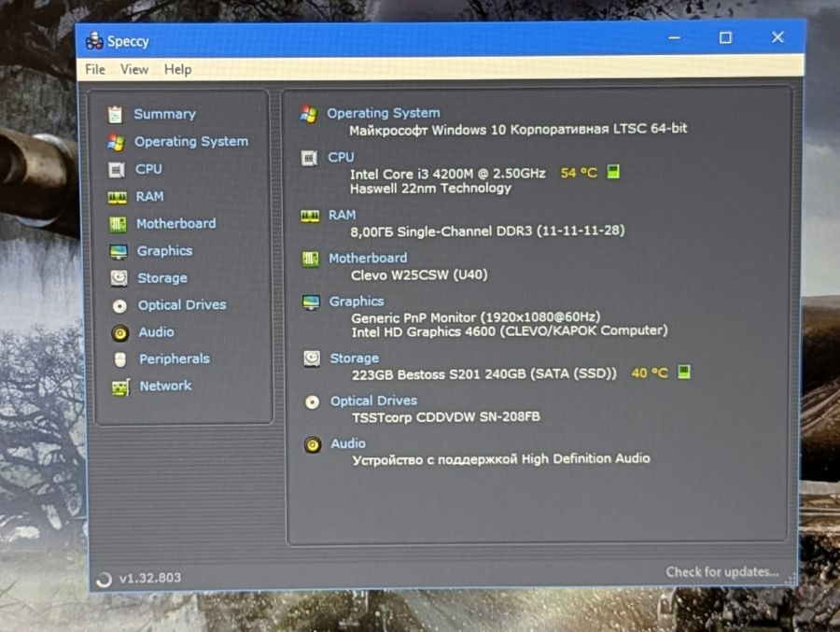Click the green CPU temperature indicator icon
This screenshot has height=632, width=840.
(x=613, y=172)
